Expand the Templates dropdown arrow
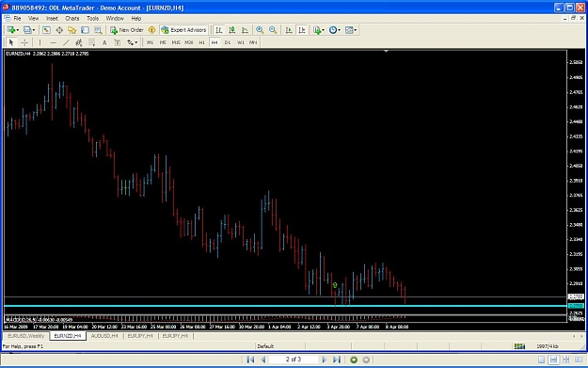Image resolution: width=588 pixels, height=368 pixels. (356, 30)
